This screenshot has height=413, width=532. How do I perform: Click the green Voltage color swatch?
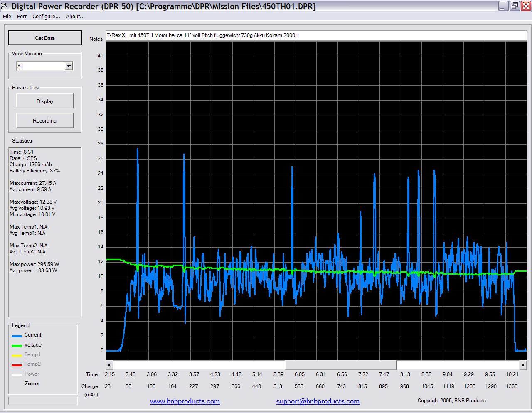click(17, 346)
